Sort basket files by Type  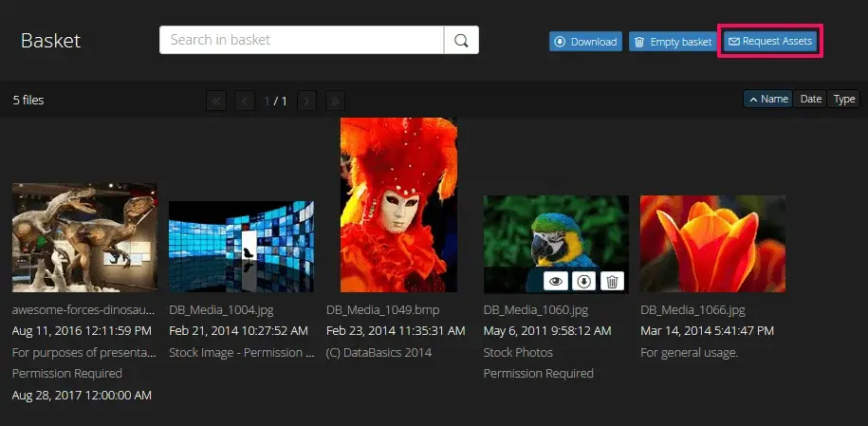[844, 99]
